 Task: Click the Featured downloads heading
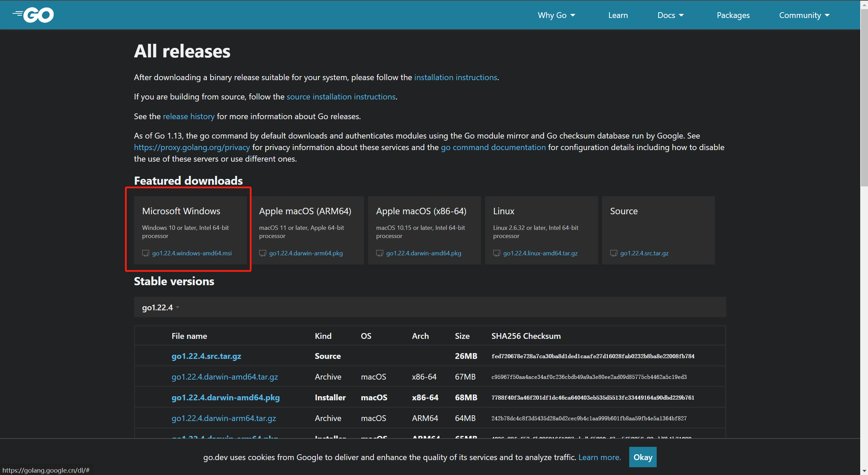(x=188, y=181)
